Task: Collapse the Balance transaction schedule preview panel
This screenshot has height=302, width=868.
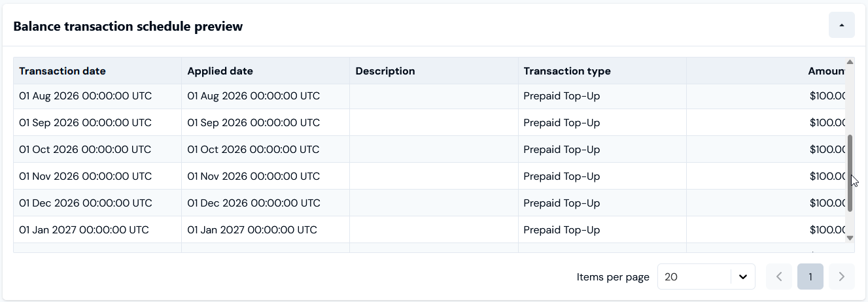Action: coord(841,25)
